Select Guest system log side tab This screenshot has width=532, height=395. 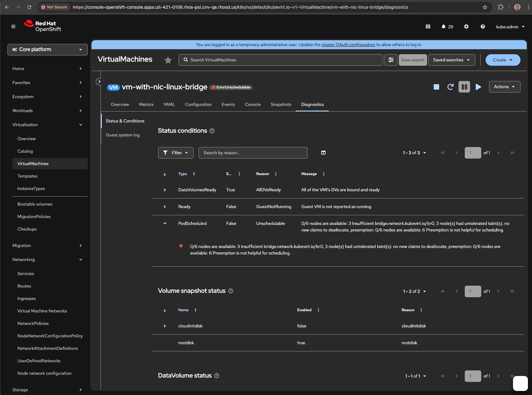pos(123,135)
